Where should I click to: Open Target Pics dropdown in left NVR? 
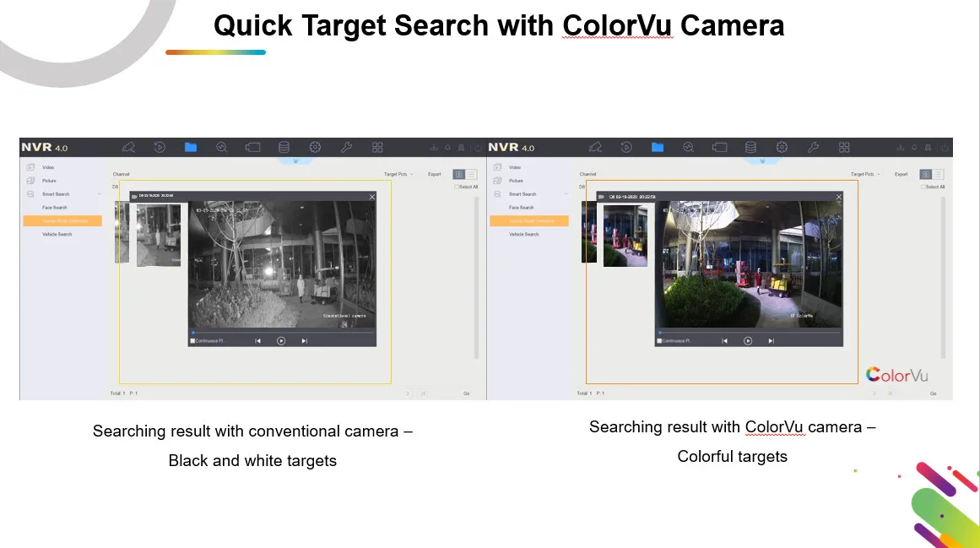(x=398, y=174)
